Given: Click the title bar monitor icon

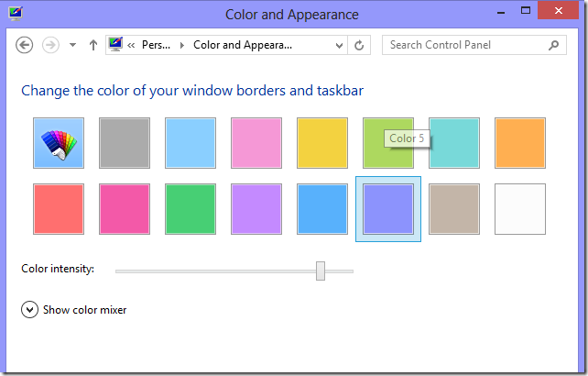Looking at the screenshot, I should (x=16, y=14).
